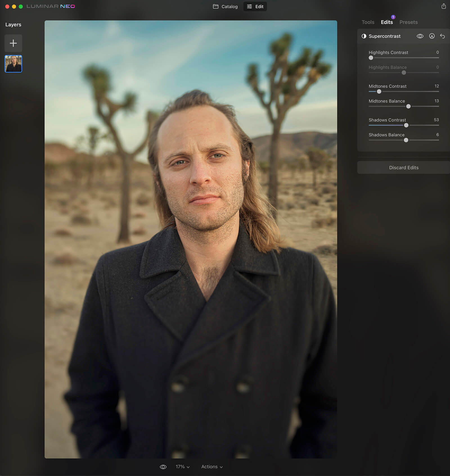Click the share/export icon
This screenshot has height=476, width=450.
pyautogui.click(x=444, y=6)
